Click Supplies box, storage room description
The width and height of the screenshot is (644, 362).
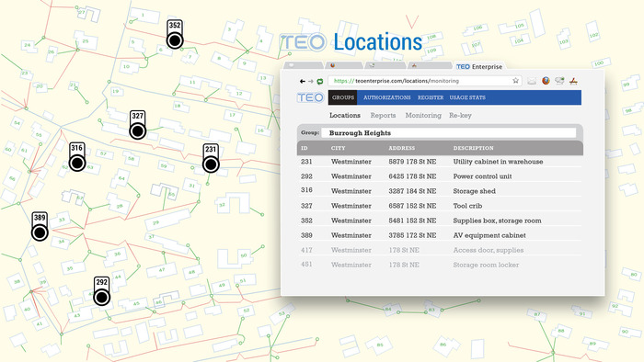497,221
